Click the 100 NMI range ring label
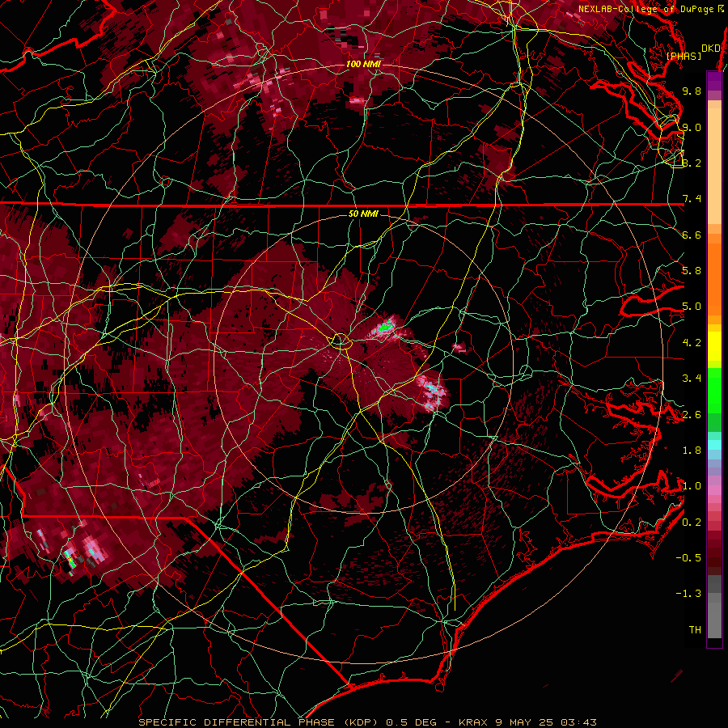Image resolution: width=728 pixels, height=728 pixels. click(363, 64)
